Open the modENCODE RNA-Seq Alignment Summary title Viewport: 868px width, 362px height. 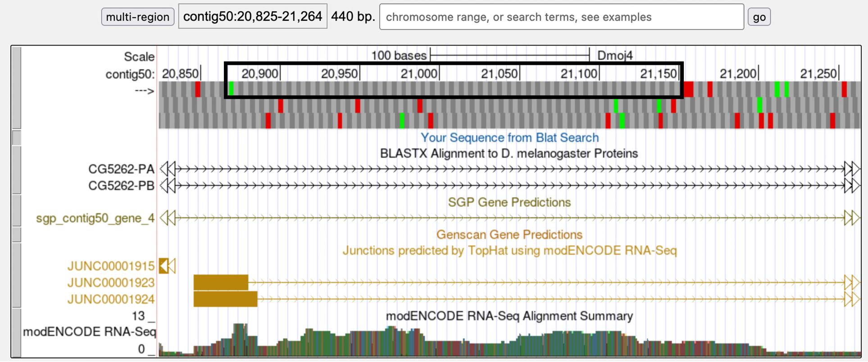(x=509, y=316)
